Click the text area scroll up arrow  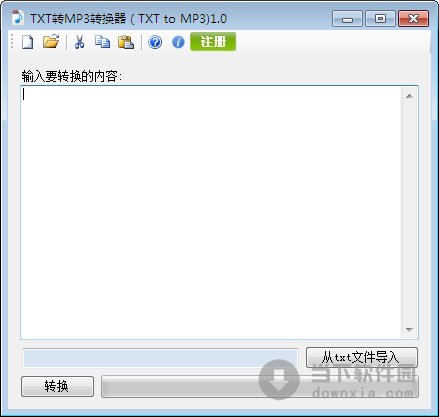click(409, 96)
